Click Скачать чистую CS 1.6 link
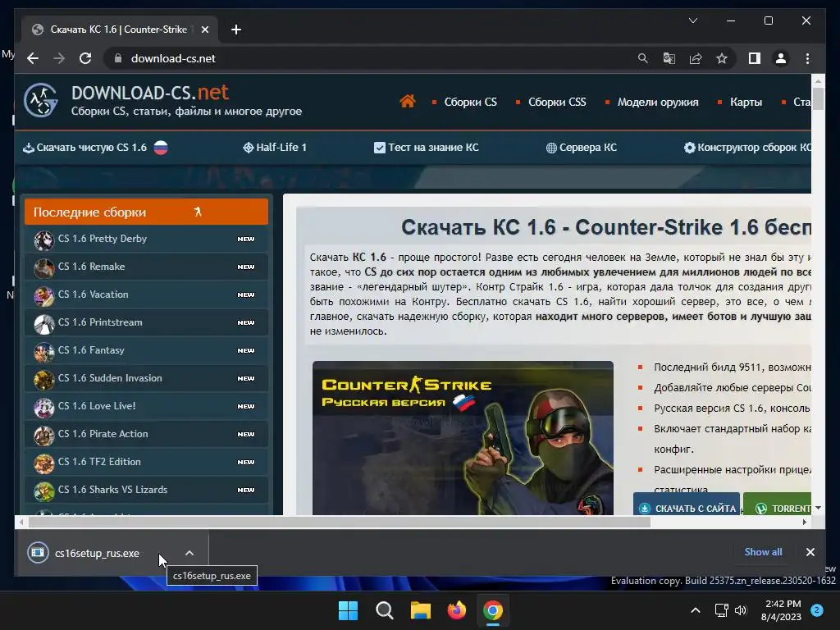This screenshot has height=630, width=840. point(95,148)
